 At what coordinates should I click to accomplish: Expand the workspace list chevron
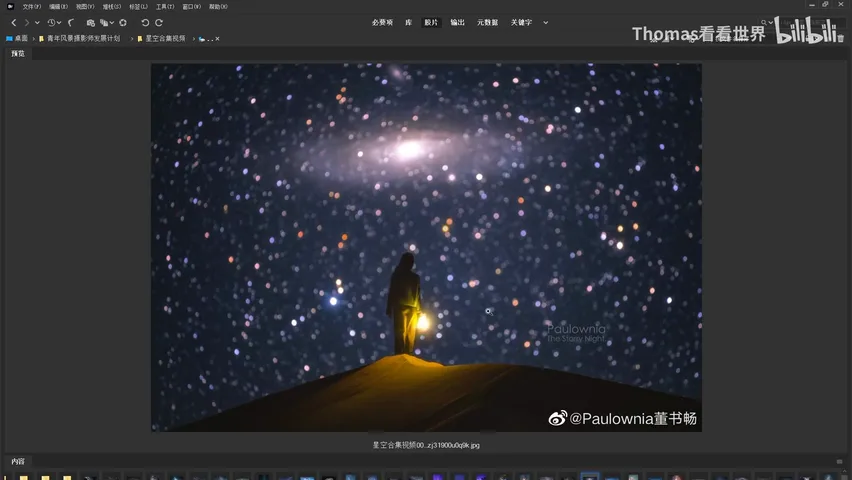point(546,23)
